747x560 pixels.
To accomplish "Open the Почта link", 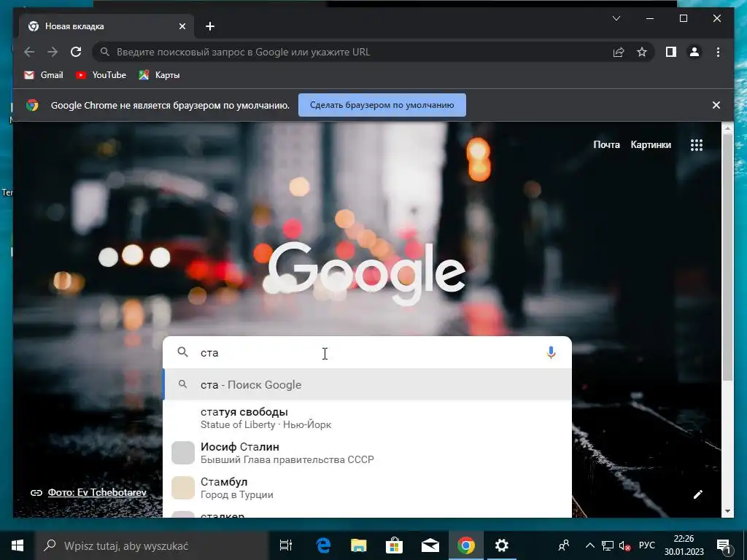I will 606,145.
